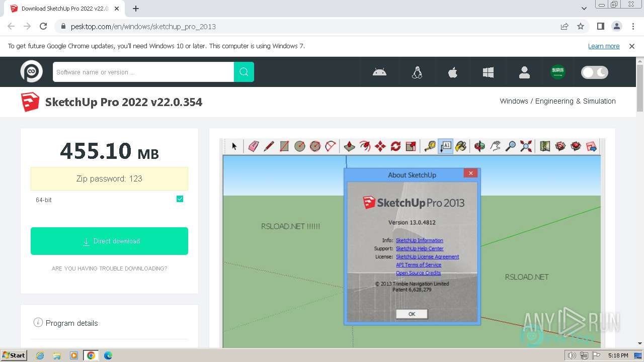Reload the current page
The height and width of the screenshot is (362, 644).
pyautogui.click(x=43, y=26)
